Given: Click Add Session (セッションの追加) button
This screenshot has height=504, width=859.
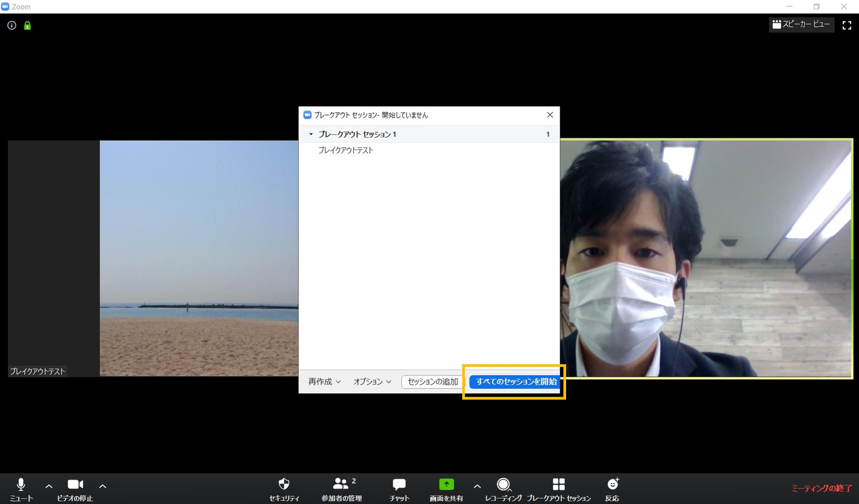Looking at the screenshot, I should [432, 382].
